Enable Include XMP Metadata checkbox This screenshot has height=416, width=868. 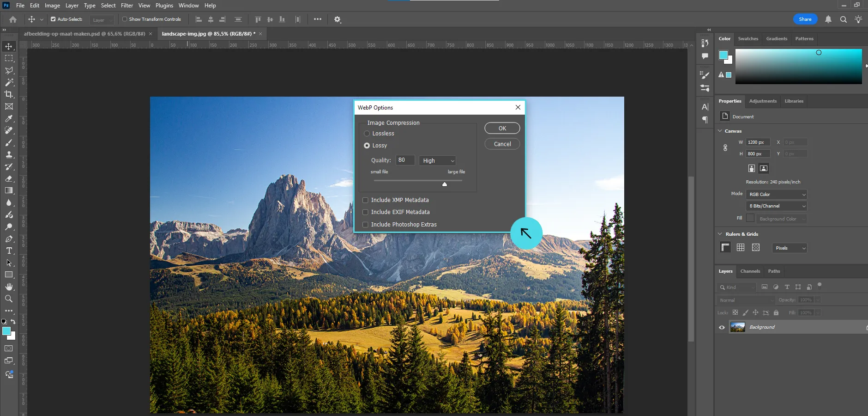(x=366, y=200)
